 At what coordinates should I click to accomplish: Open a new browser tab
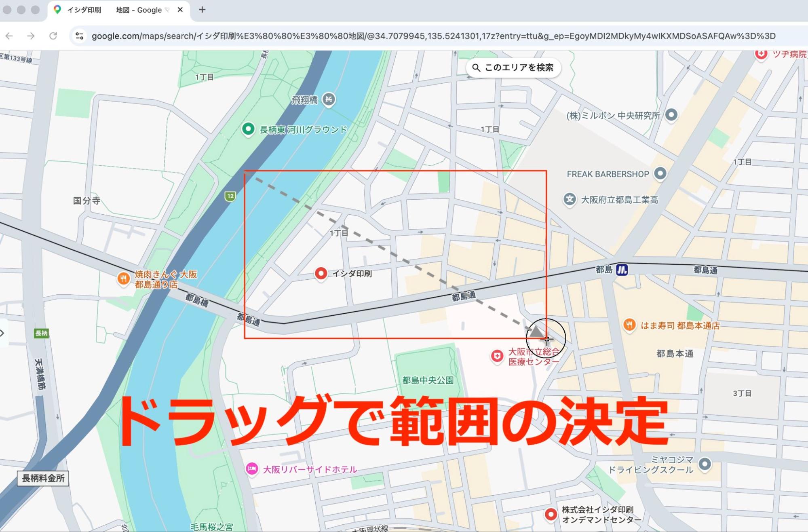pos(202,10)
